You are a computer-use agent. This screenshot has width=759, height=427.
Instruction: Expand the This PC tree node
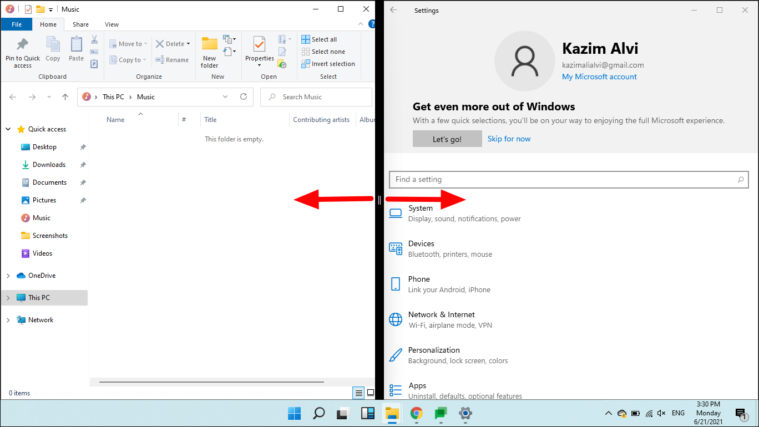8,298
